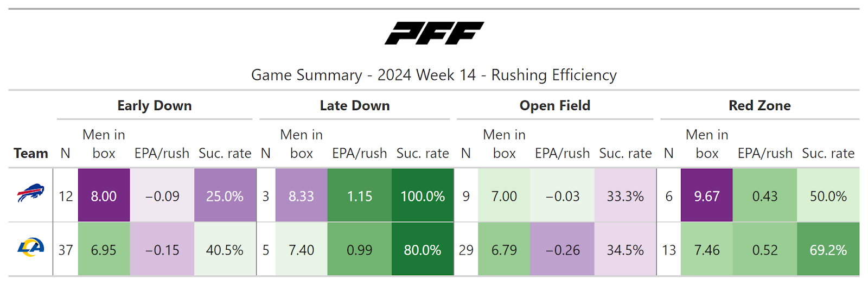Click the dark green 100.0% cell
The height and width of the screenshot is (285, 868).
(x=423, y=196)
